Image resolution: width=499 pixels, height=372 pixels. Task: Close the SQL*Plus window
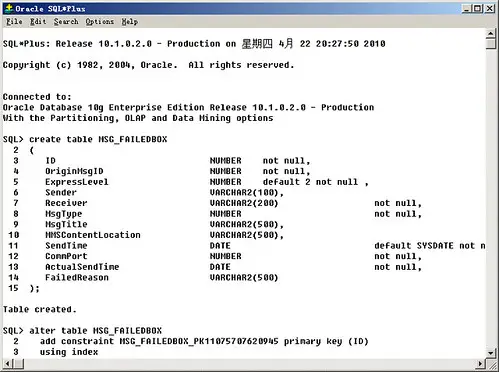pyautogui.click(x=489, y=8)
